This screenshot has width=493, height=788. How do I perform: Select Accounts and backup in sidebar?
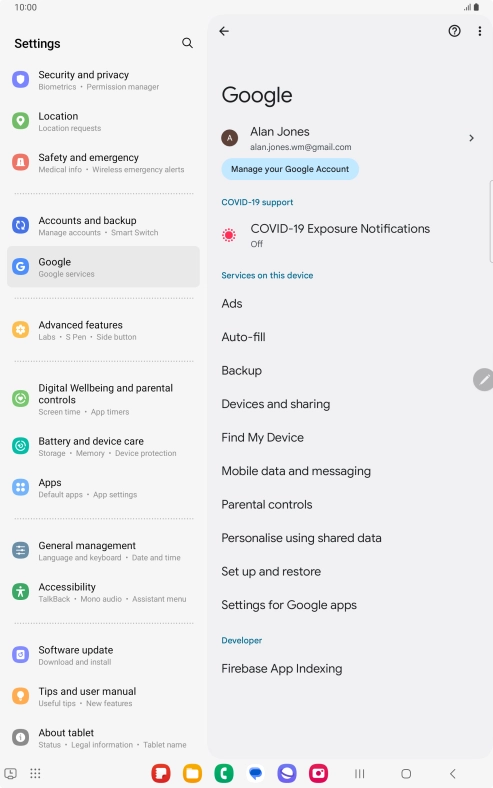(103, 226)
